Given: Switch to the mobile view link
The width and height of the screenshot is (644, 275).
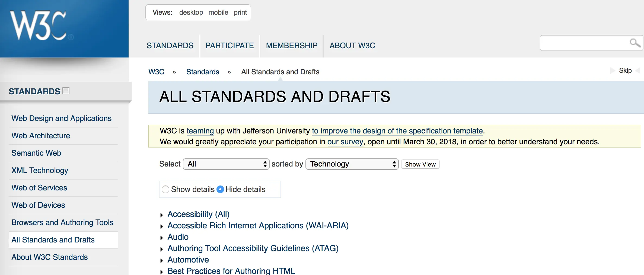Looking at the screenshot, I should coord(218,12).
